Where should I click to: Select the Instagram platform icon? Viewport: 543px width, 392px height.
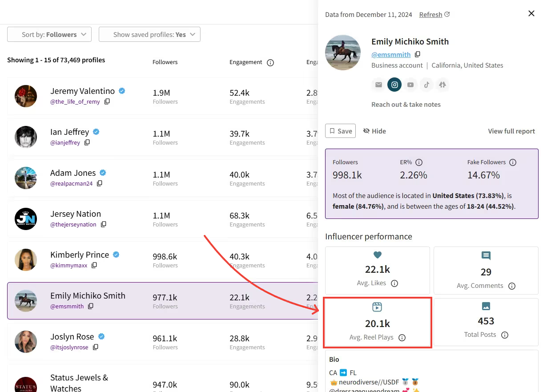pos(394,85)
